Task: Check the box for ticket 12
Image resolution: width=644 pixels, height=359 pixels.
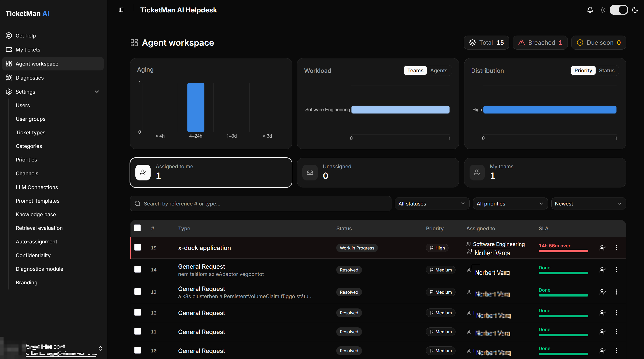Action: [x=137, y=312]
